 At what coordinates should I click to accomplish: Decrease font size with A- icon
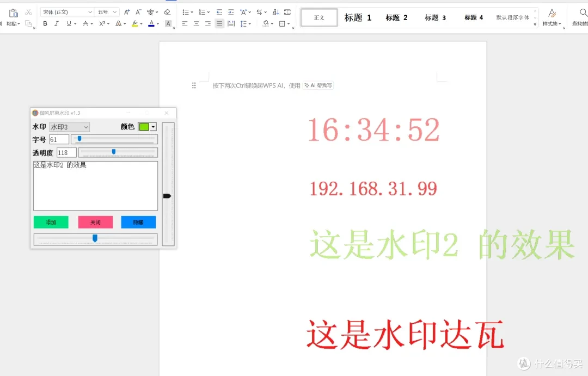(138, 12)
